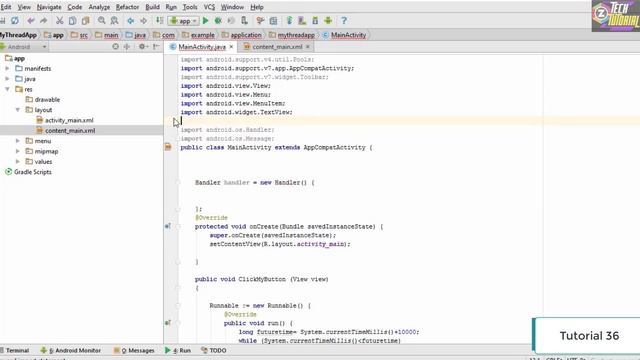Screen dimensions: 640x360
Task: Close the MainActivity.java tab
Action: [231, 47]
